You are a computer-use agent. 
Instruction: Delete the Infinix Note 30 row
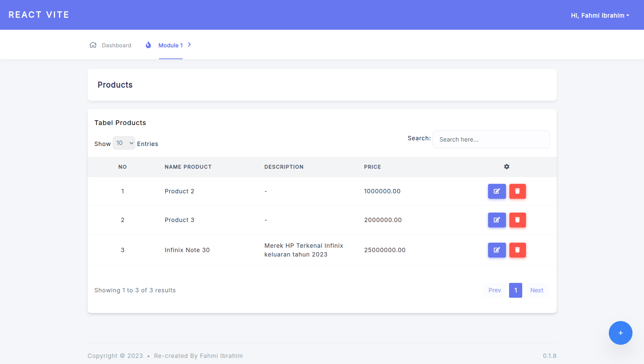click(x=517, y=250)
